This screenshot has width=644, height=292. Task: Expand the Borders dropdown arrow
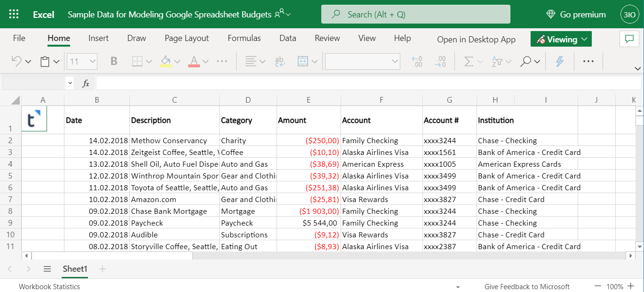coord(148,61)
